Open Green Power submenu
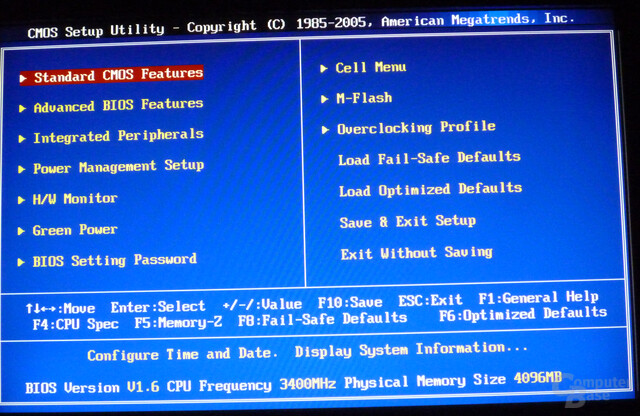640x416 pixels. coord(75,230)
